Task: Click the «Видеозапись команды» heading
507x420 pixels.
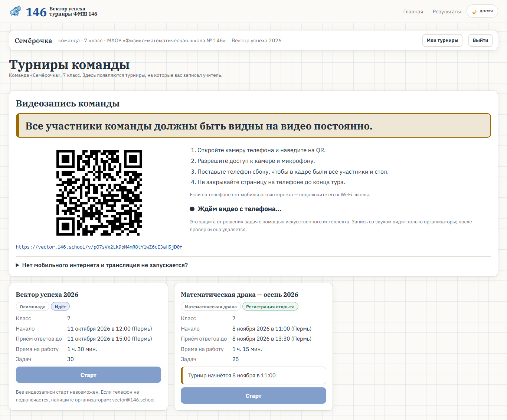Action: tap(68, 104)
